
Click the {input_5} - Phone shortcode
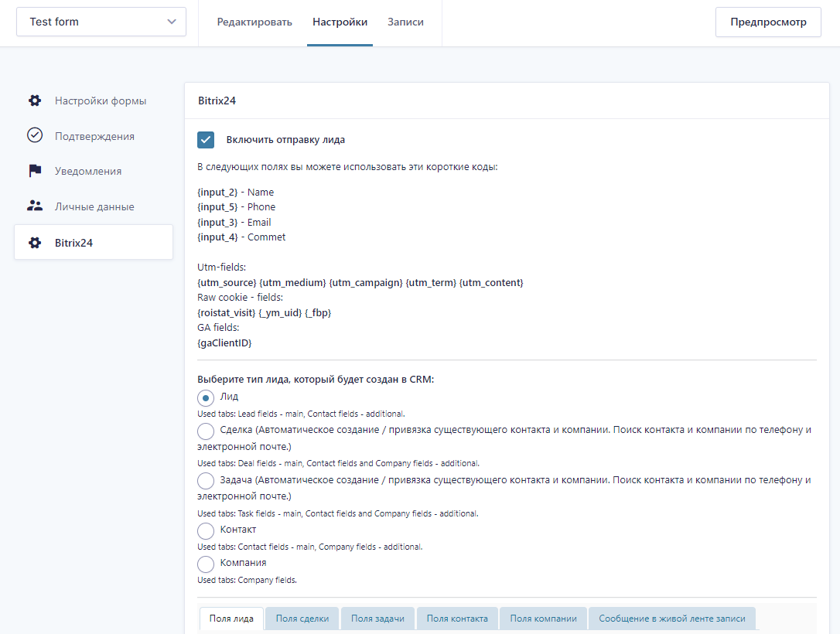point(236,207)
